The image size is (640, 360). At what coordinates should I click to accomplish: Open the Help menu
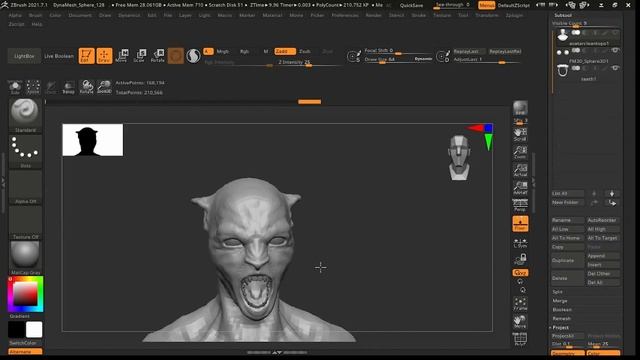pyautogui.click(x=37, y=24)
